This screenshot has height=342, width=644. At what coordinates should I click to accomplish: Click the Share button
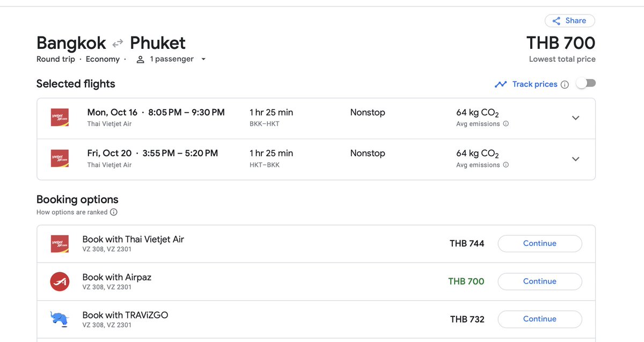click(x=569, y=21)
